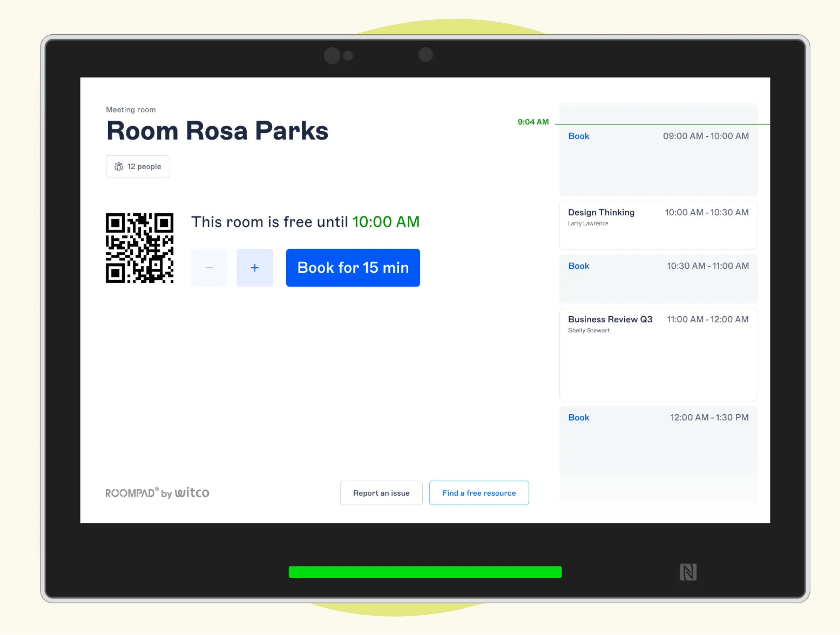The height and width of the screenshot is (635, 840).
Task: Click the 9:04 AM current time marker
Action: 533,122
